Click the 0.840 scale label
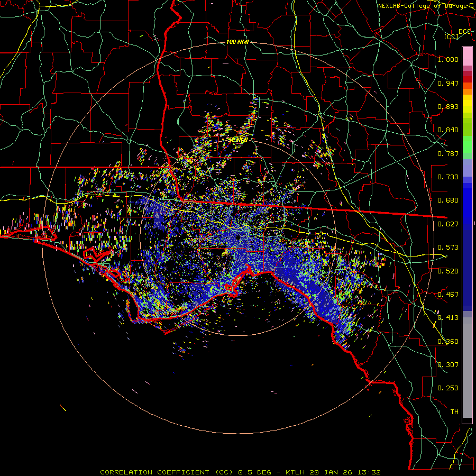Image resolution: width=476 pixels, height=476 pixels. [x=448, y=130]
